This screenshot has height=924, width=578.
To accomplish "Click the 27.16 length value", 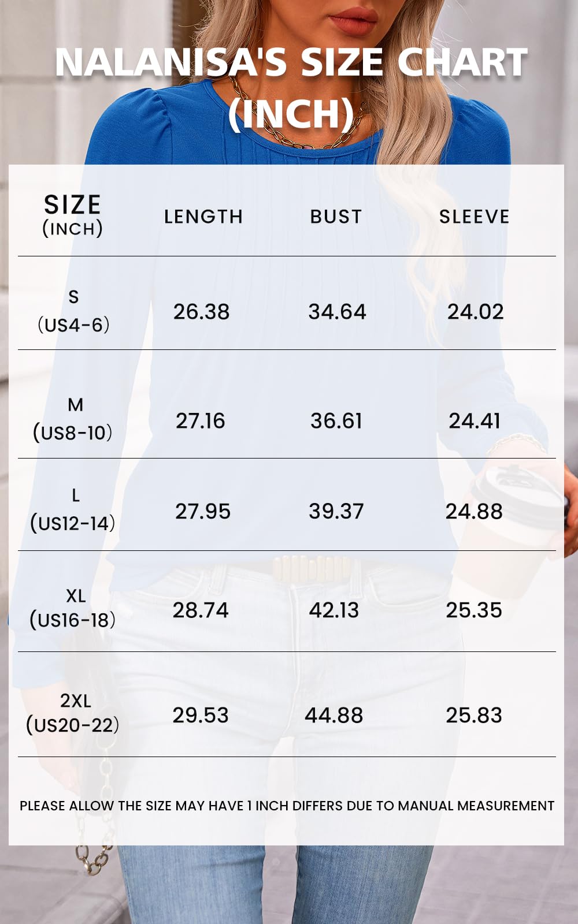I will (x=201, y=421).
